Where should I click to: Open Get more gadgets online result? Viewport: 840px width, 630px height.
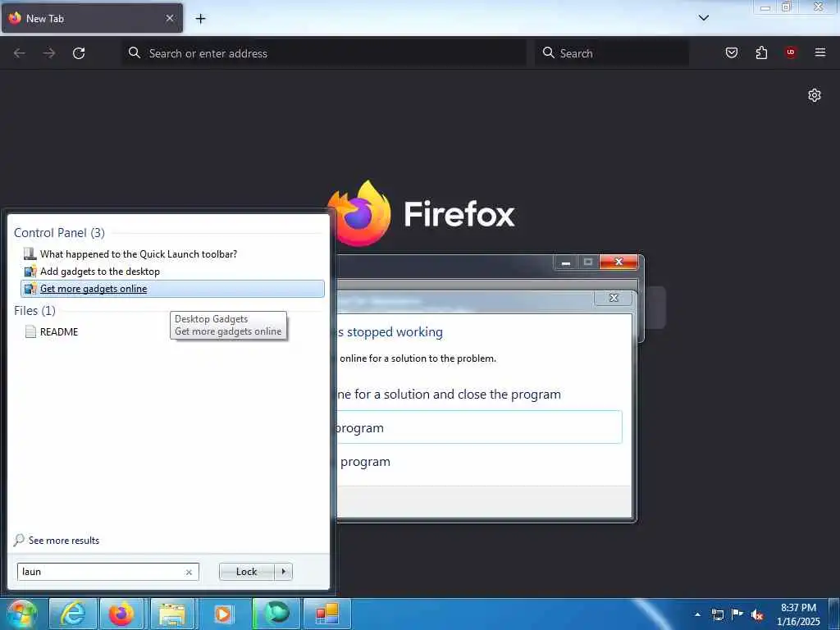point(172,288)
